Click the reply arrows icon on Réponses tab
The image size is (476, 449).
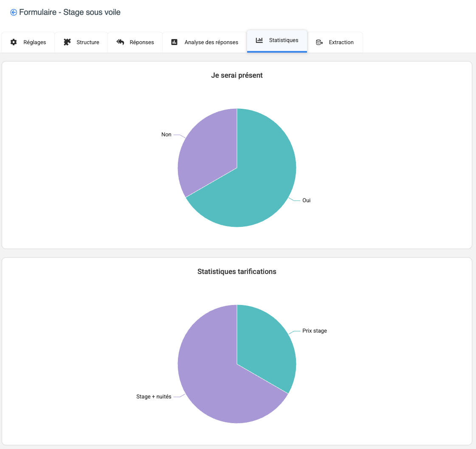click(120, 42)
